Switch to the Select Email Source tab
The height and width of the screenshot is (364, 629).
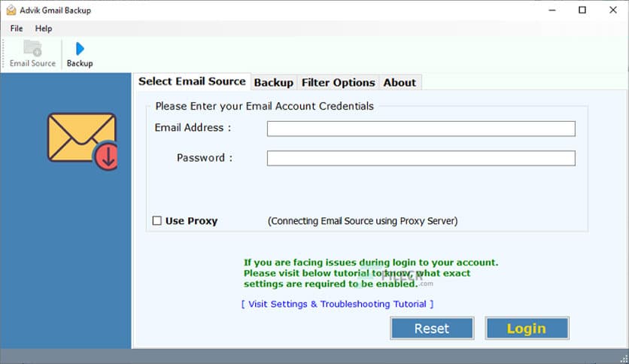pyautogui.click(x=192, y=81)
